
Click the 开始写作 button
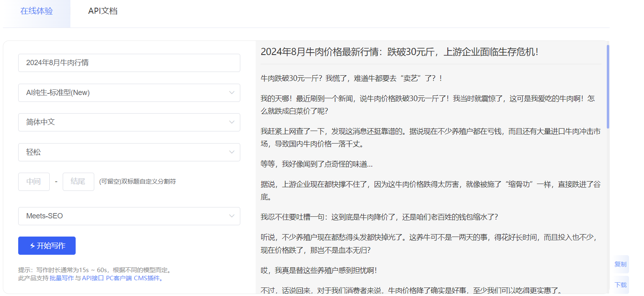tap(47, 245)
